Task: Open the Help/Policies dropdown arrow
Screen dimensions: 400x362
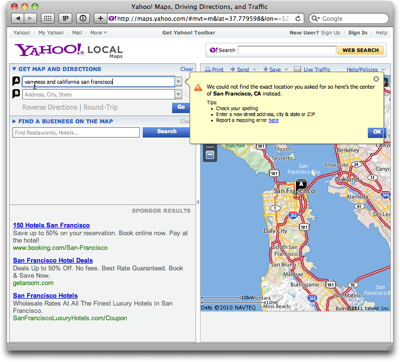Action: [383, 70]
